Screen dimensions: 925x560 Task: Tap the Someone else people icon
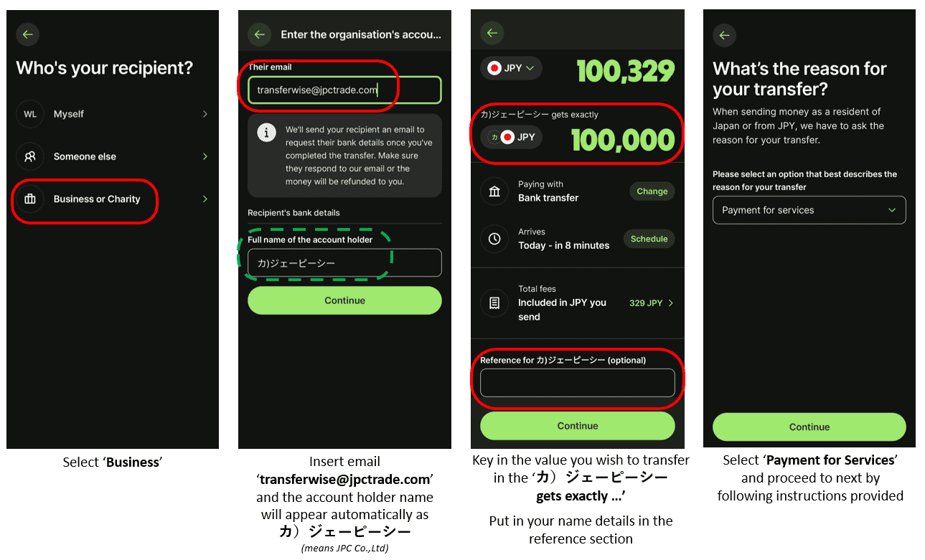pos(30,156)
